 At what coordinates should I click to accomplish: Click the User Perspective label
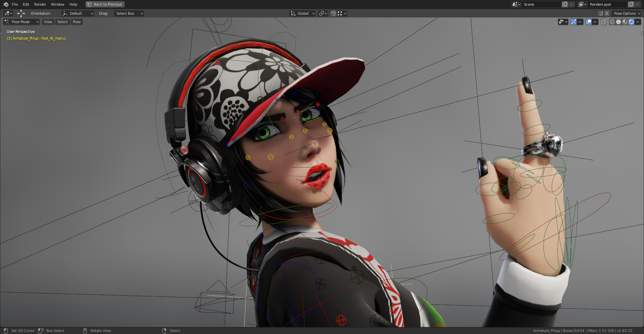pyautogui.click(x=20, y=32)
